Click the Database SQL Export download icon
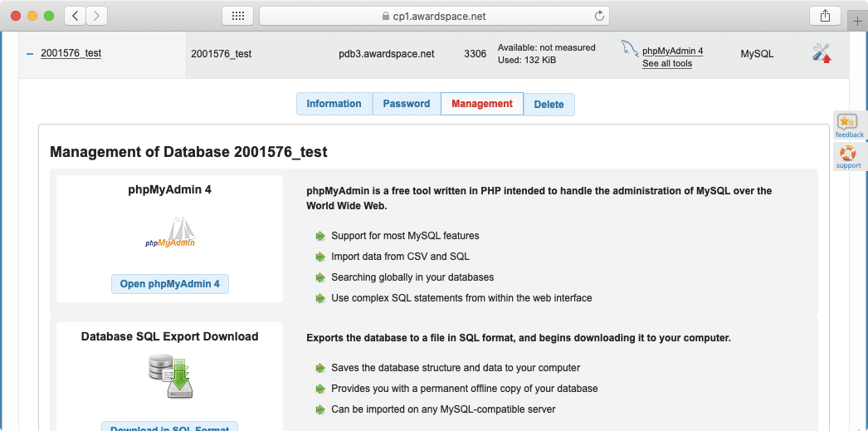 tap(170, 376)
